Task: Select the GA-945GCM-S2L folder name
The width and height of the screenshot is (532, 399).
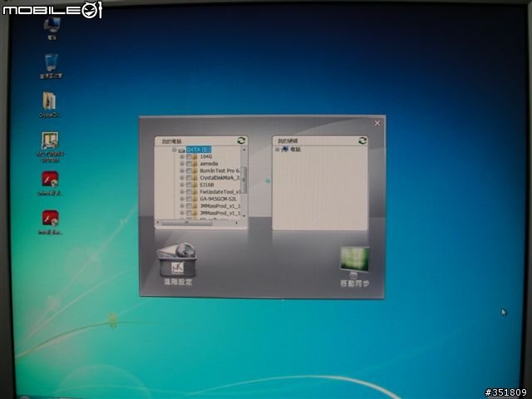Action: (x=218, y=199)
